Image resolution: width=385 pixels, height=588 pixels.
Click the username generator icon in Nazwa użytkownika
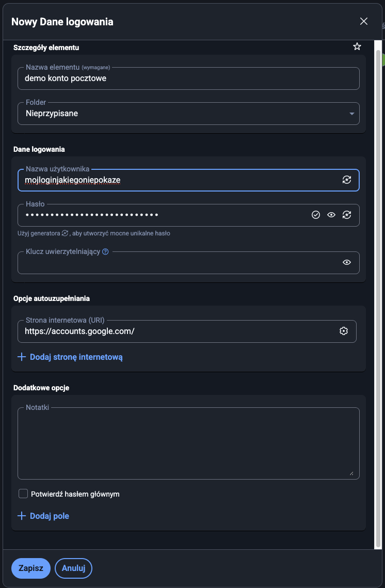(347, 180)
